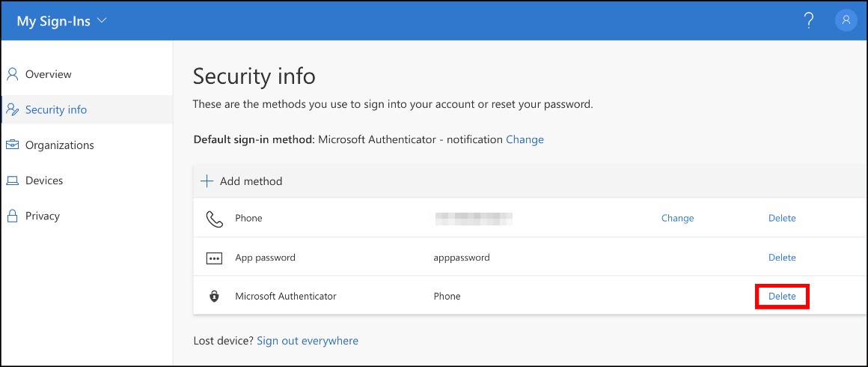This screenshot has width=868, height=367.
Task: Go to the Organizations sidebar page
Action: 60,145
